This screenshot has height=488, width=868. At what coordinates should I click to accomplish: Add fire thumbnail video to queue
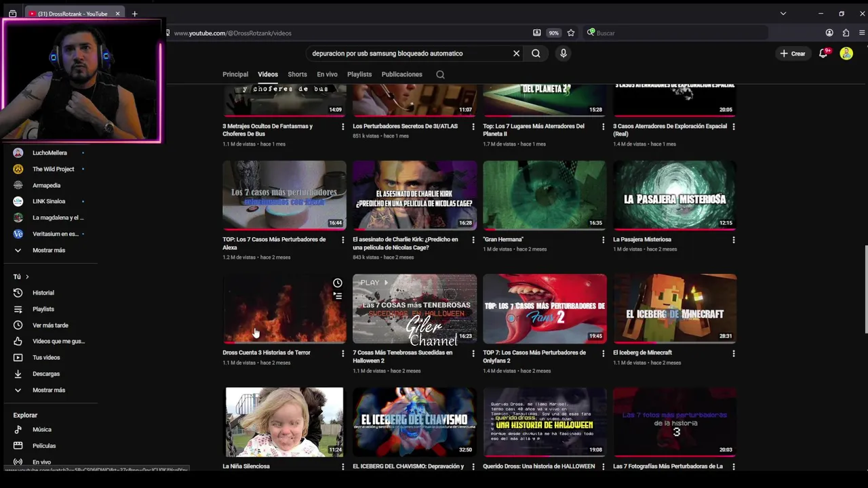coord(337,296)
